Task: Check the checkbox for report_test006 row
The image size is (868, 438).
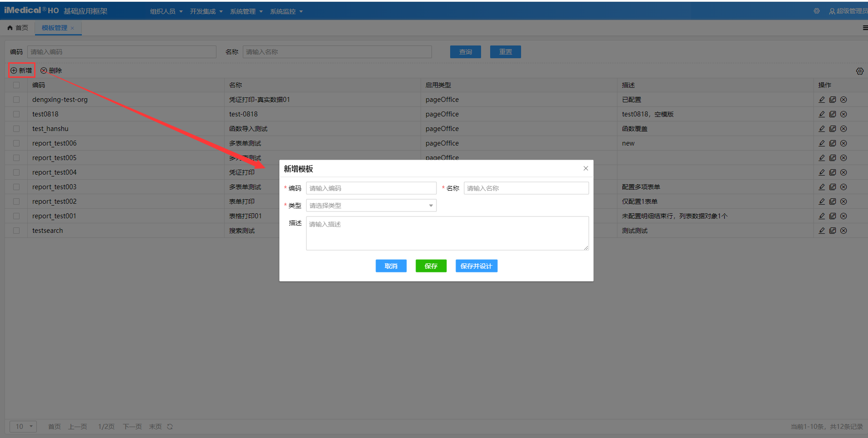Action: pos(16,143)
